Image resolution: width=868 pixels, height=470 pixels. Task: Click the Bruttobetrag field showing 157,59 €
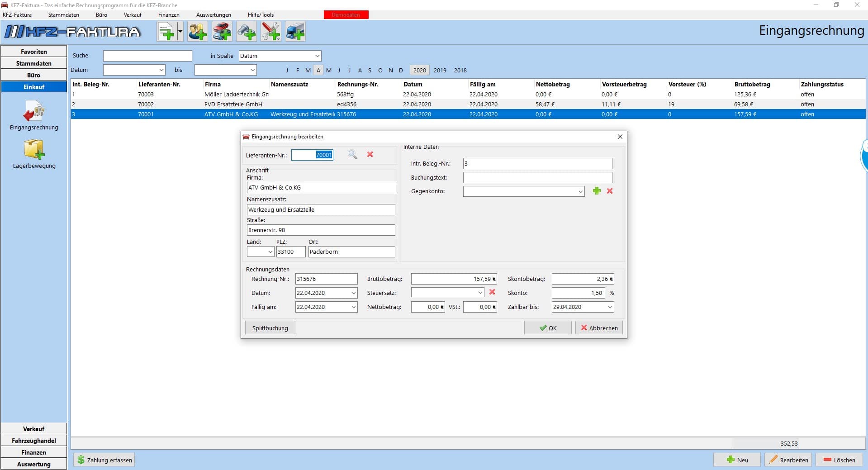coord(454,279)
